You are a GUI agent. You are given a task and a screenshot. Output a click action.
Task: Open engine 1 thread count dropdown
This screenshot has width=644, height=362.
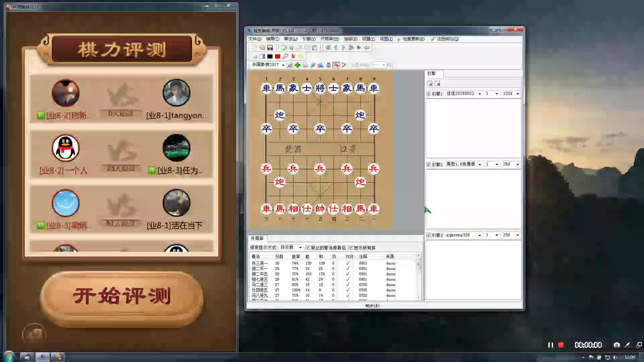click(x=497, y=94)
